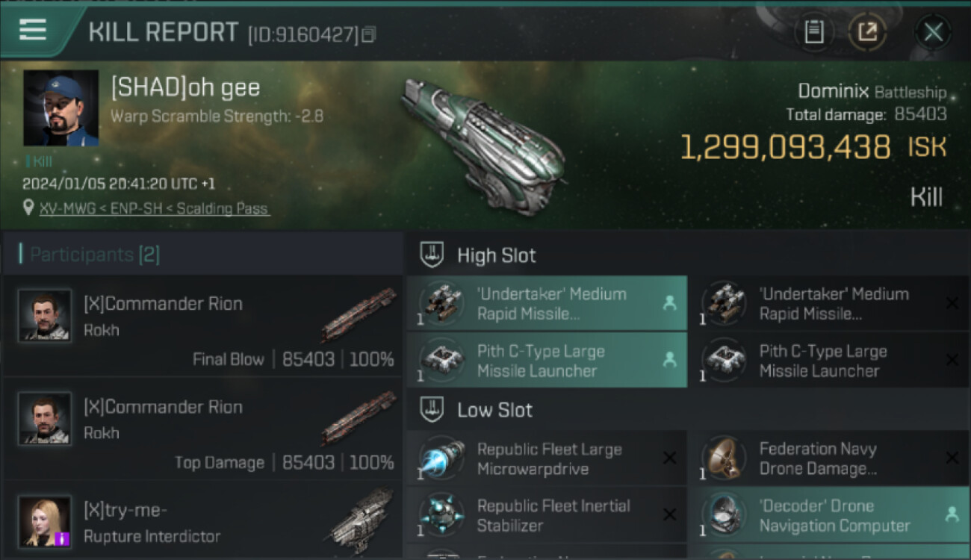This screenshot has height=560, width=971.
Task: Select highlighted 'Undertaker' Medium Rapid Missile item
Action: coord(547,303)
